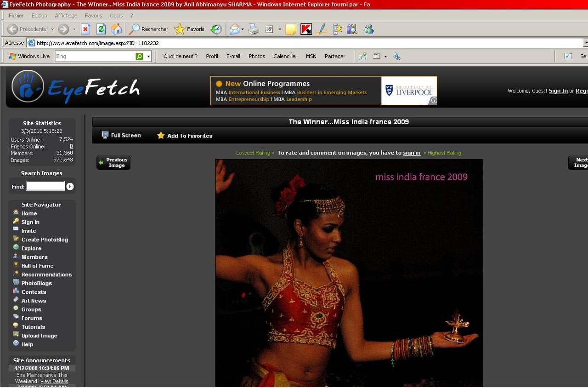Click the translate icon in Windows Live toolbar
The image size is (588, 388).
point(397,56)
